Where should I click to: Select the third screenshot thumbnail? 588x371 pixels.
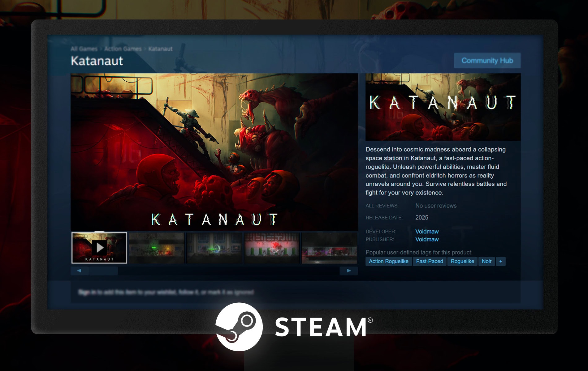tap(214, 248)
